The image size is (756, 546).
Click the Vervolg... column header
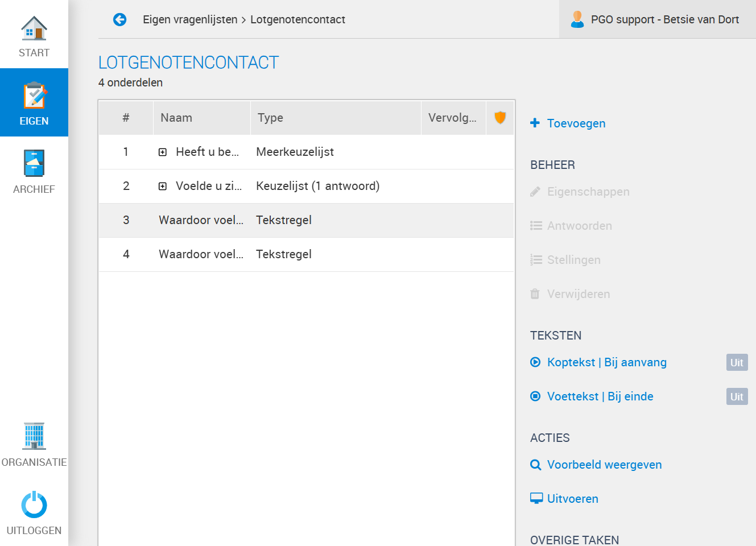coord(453,118)
